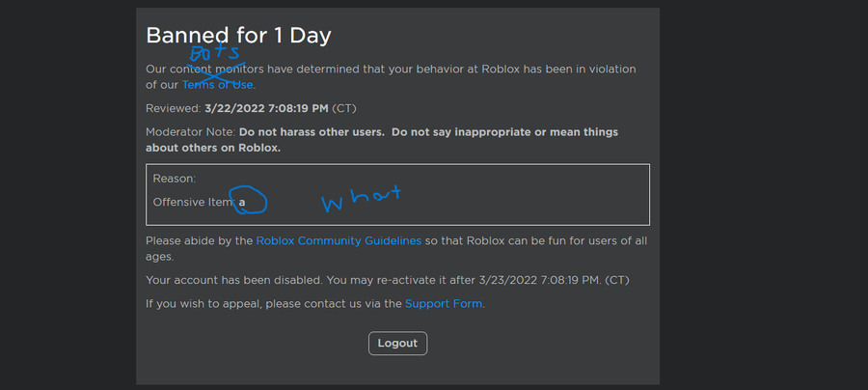Click the "Banned for 1 Day" heading
Screen dimensions: 868x390
click(x=238, y=36)
